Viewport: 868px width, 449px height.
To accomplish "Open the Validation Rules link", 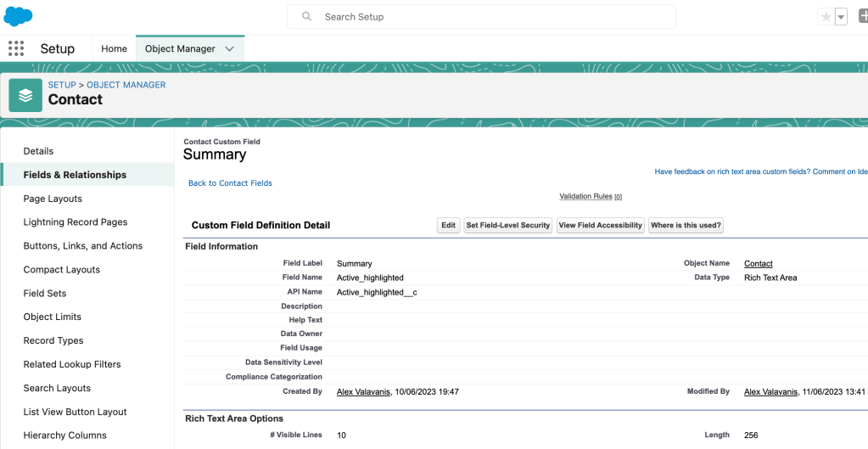I will [585, 196].
